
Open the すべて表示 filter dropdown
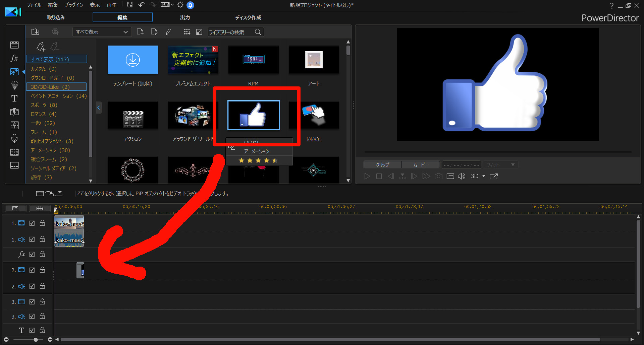102,32
